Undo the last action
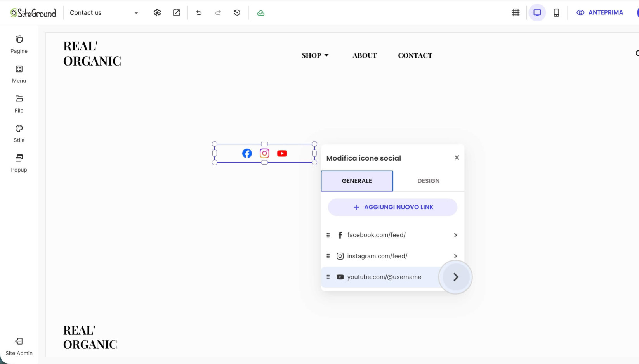This screenshot has width=639, height=364. [199, 13]
